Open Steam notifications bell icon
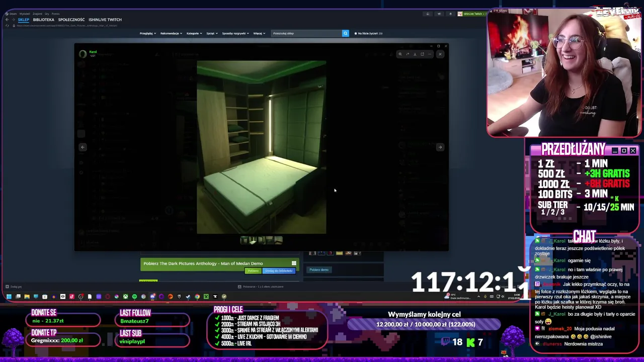Image resolution: width=644 pixels, height=362 pixels. (450, 14)
